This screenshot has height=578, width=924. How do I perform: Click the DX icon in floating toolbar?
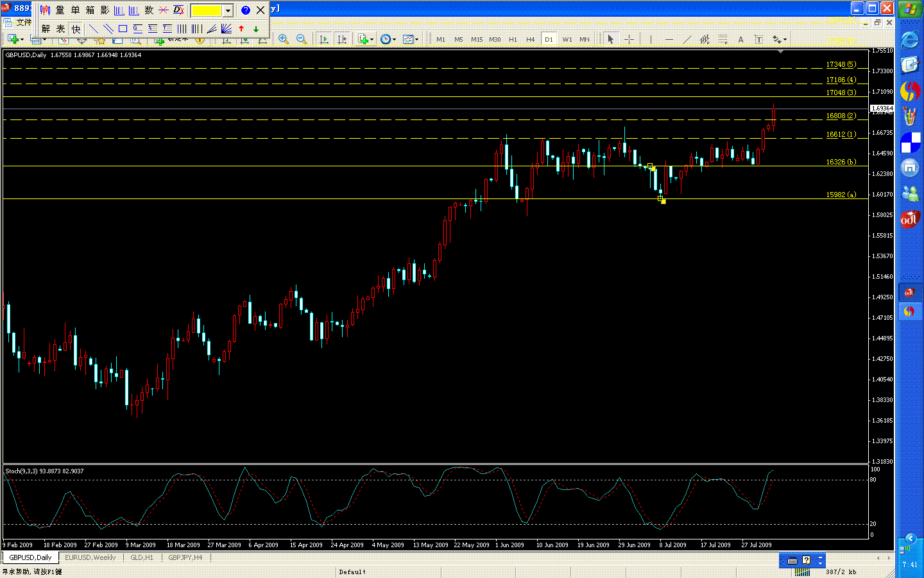tap(178, 10)
